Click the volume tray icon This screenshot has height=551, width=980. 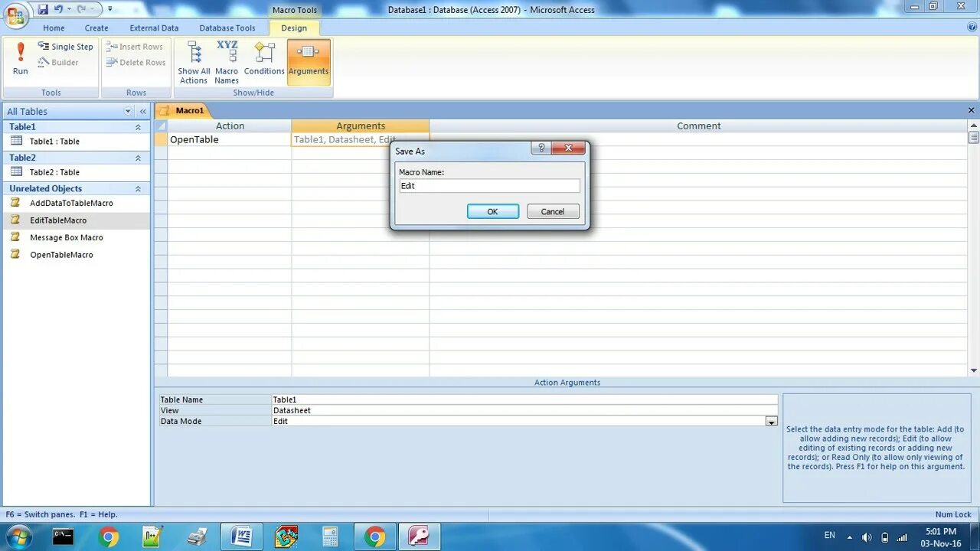point(867,537)
